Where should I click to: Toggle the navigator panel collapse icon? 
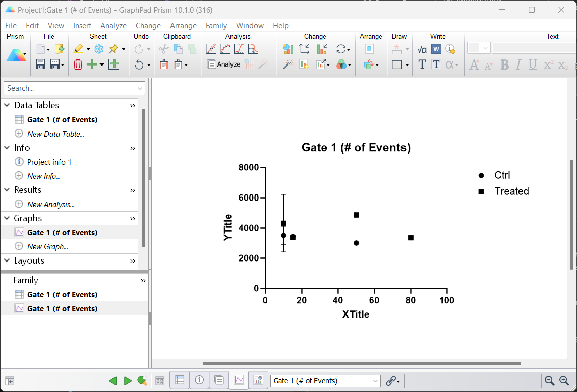(9, 381)
